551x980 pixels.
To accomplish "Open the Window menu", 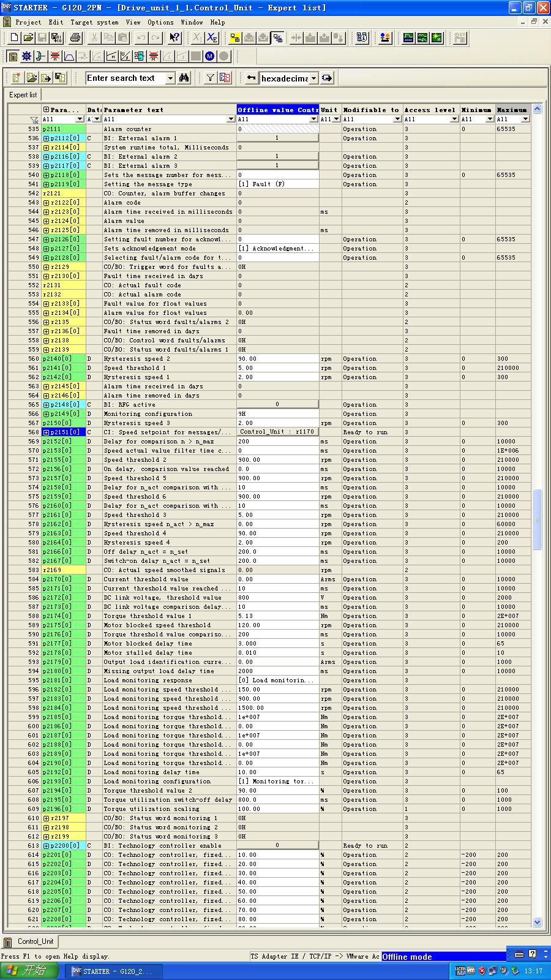I will pos(192,22).
